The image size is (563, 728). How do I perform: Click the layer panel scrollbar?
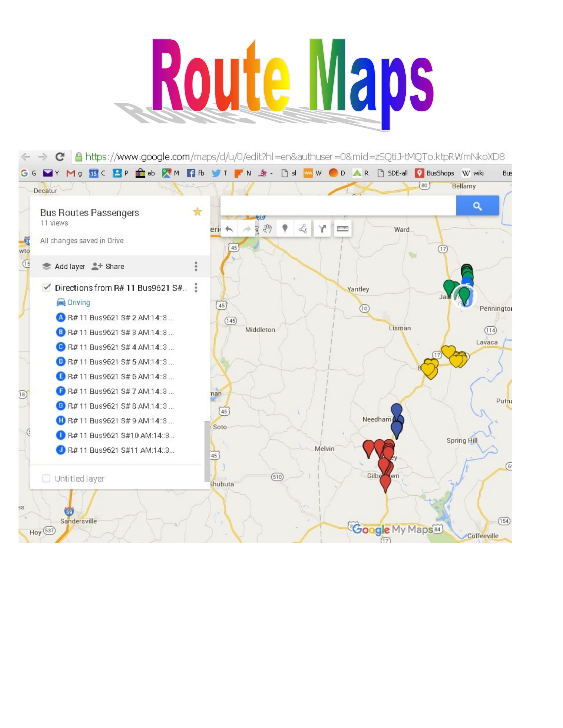click(207, 451)
